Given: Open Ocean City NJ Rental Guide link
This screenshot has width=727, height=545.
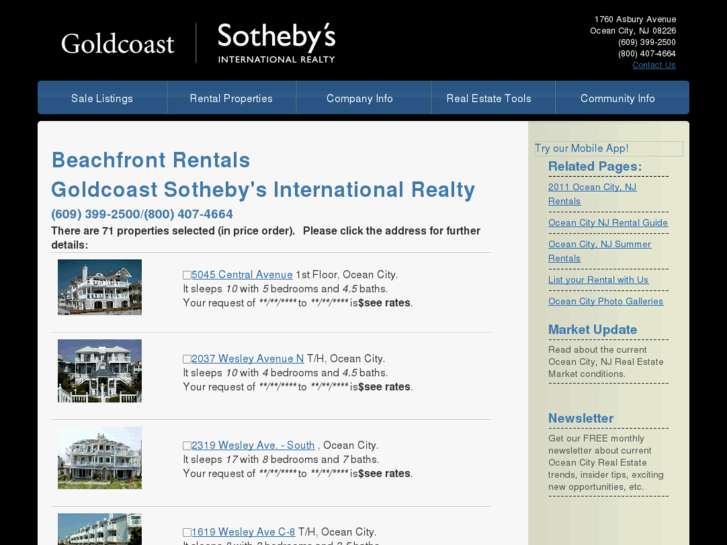Looking at the screenshot, I should 608,223.
